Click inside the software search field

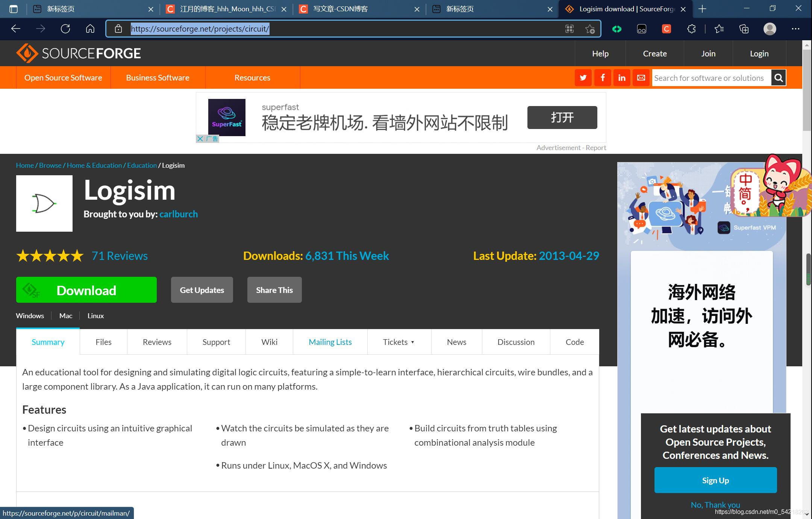710,77
